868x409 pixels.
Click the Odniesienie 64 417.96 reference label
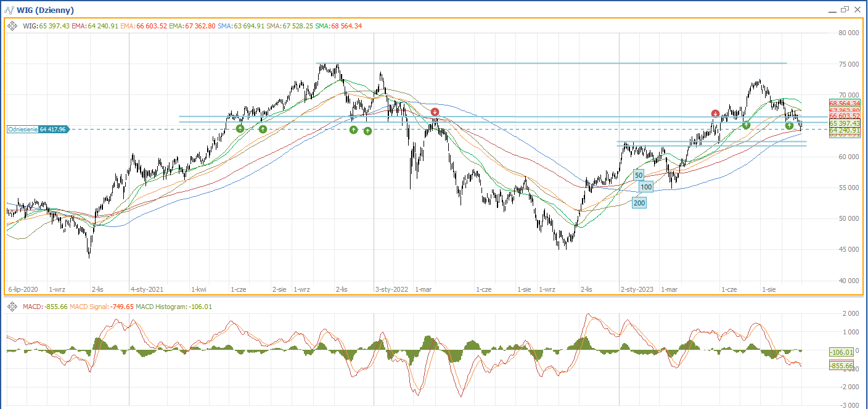click(x=38, y=130)
